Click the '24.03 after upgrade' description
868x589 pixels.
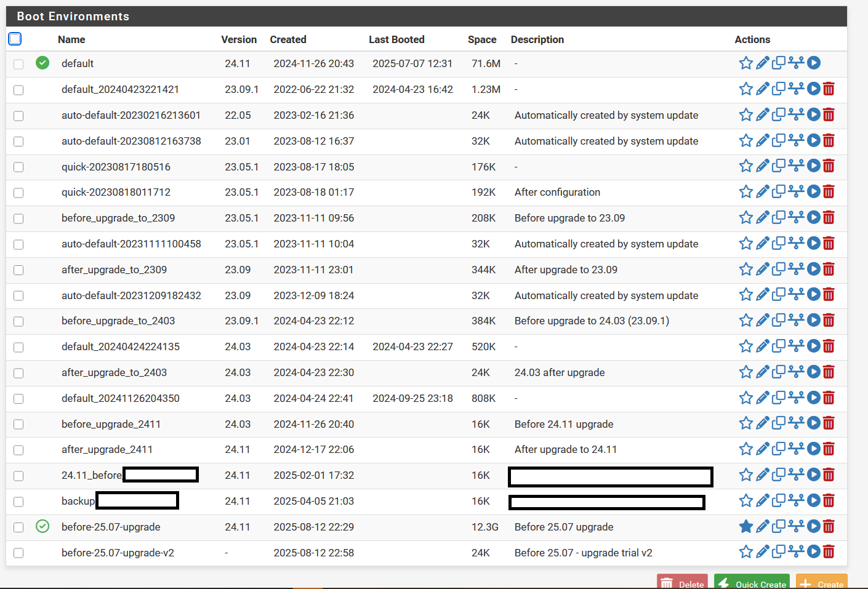point(560,372)
